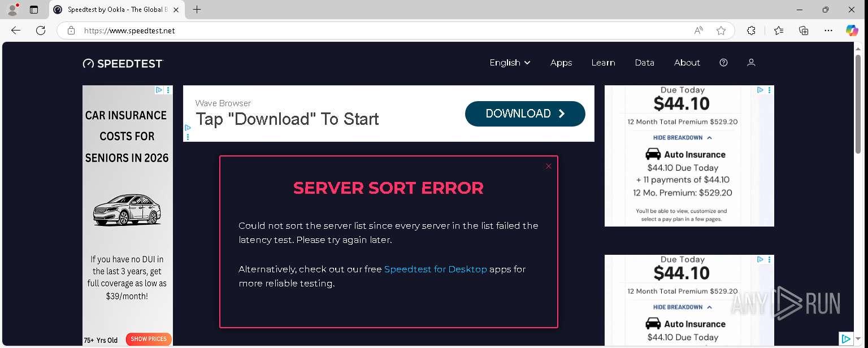Open the Copilot sidebar icon

coord(852,31)
